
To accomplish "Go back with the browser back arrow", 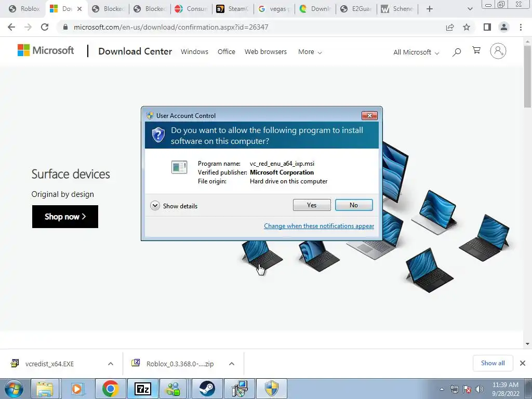I will click(x=11, y=27).
